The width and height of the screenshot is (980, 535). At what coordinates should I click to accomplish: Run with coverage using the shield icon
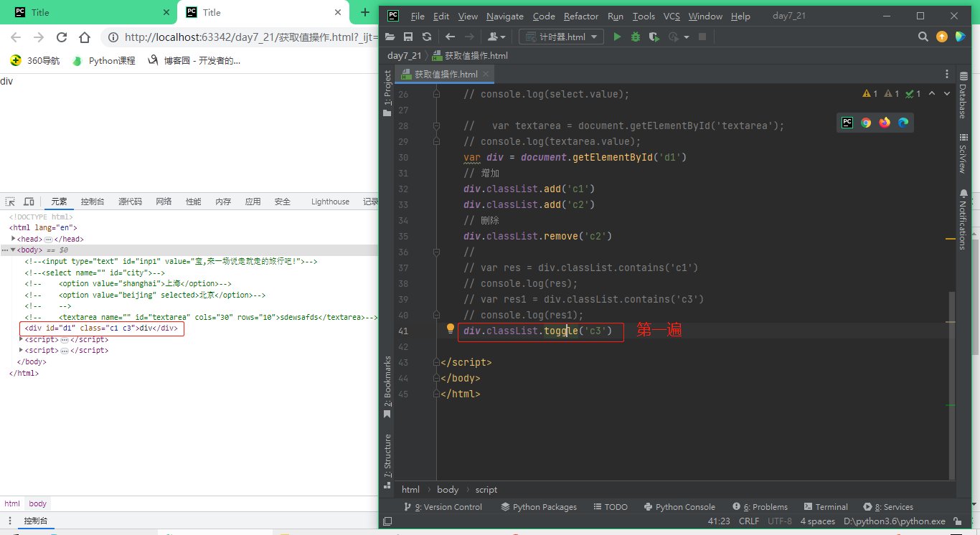tap(654, 37)
